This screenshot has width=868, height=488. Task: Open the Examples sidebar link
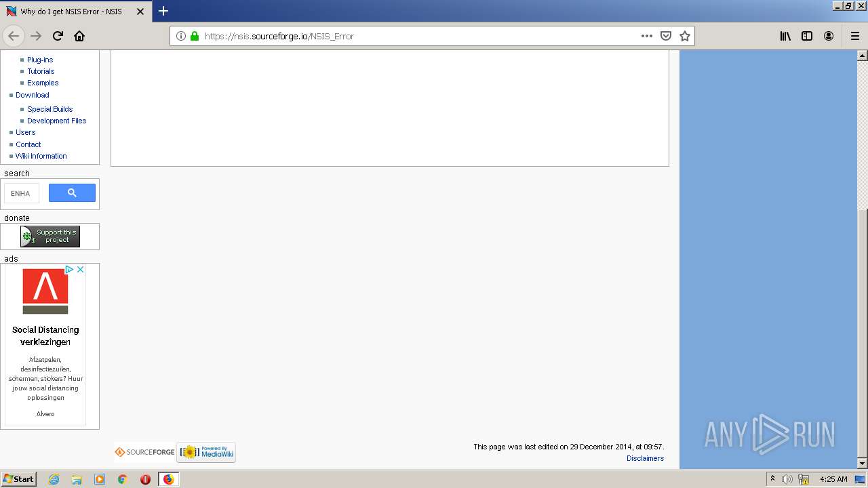click(x=43, y=83)
